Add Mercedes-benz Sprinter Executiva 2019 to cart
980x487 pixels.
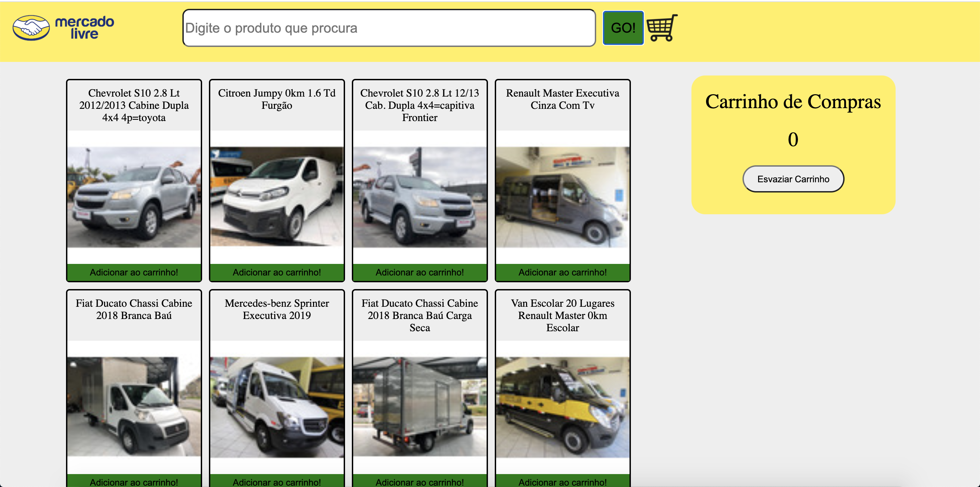click(277, 481)
